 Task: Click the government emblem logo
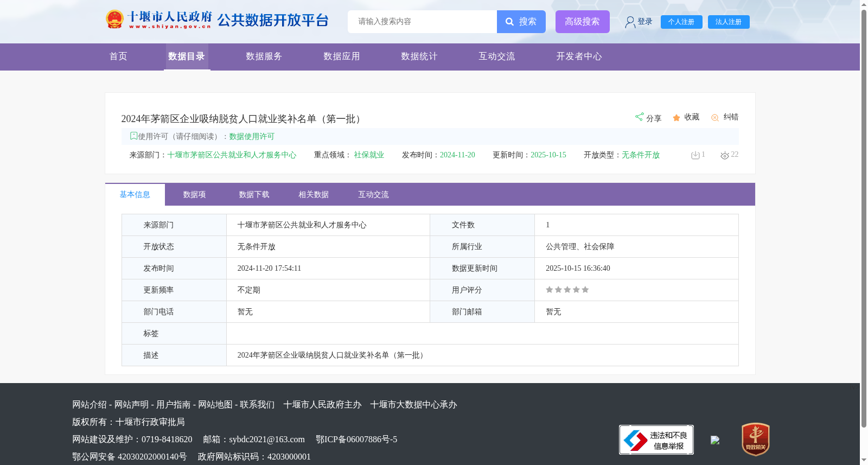[114, 20]
